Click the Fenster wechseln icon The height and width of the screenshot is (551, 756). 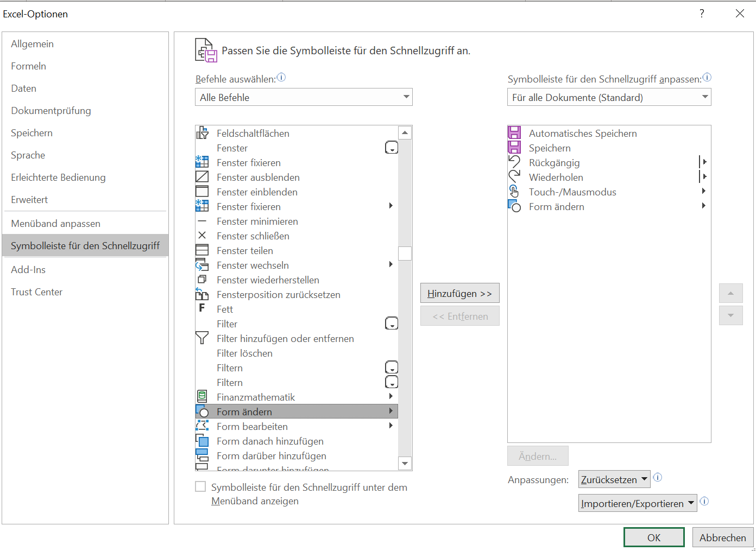coord(202,265)
